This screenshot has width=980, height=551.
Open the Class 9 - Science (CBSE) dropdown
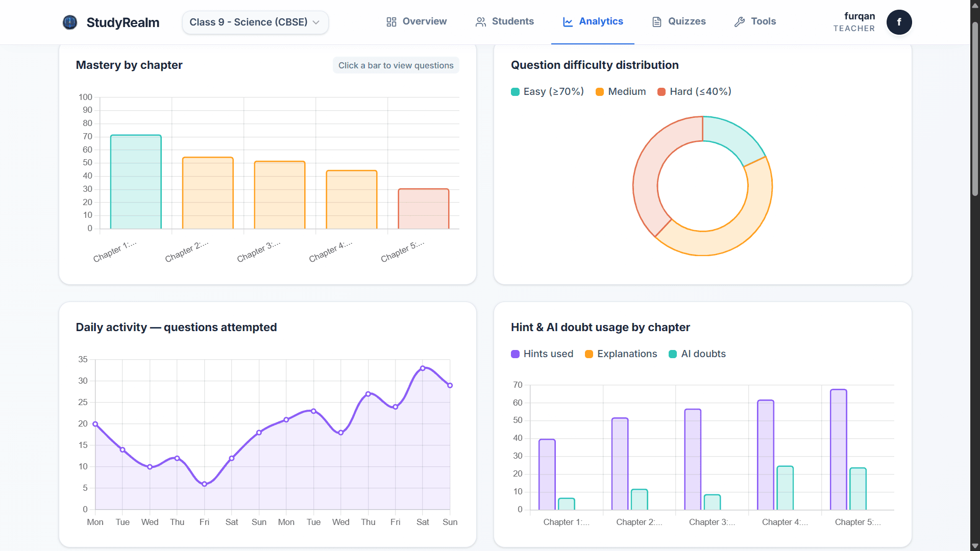coord(255,22)
